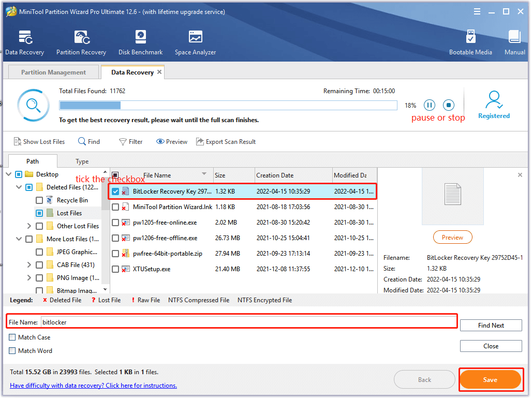The height and width of the screenshot is (398, 532).
Task: Enable the Match Word checkbox
Action: click(x=12, y=351)
